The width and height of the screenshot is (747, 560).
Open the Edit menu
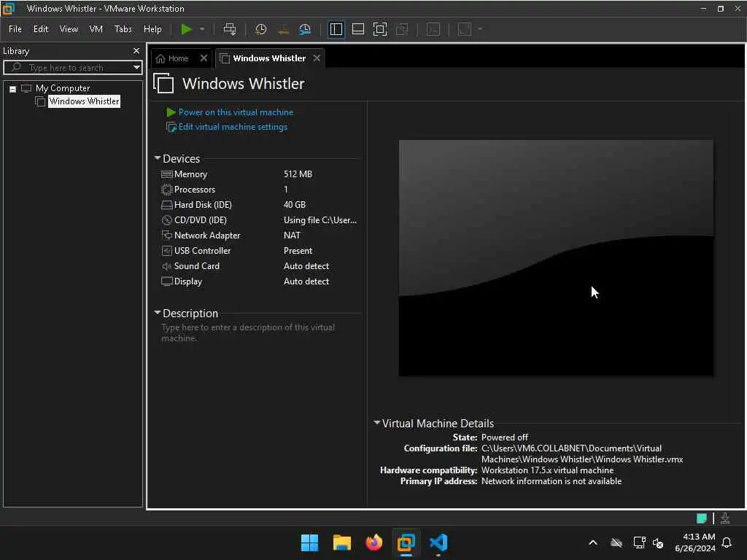coord(41,29)
